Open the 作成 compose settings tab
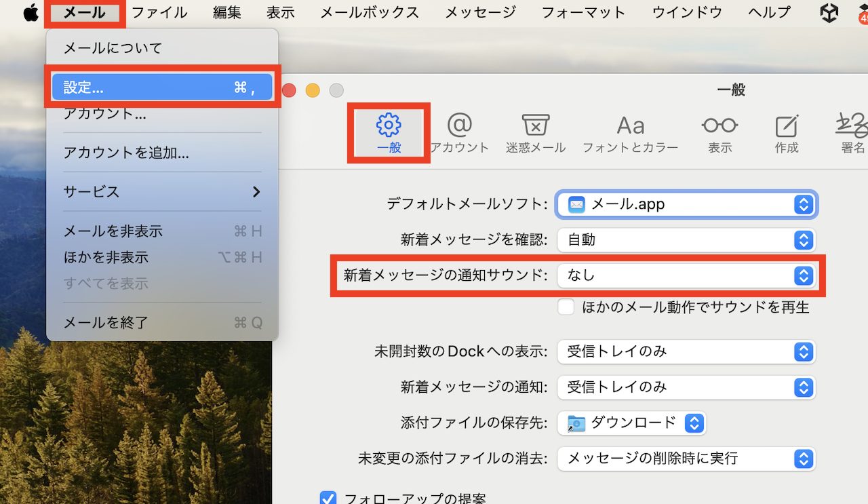Viewport: 868px width, 504px height. pos(787,134)
